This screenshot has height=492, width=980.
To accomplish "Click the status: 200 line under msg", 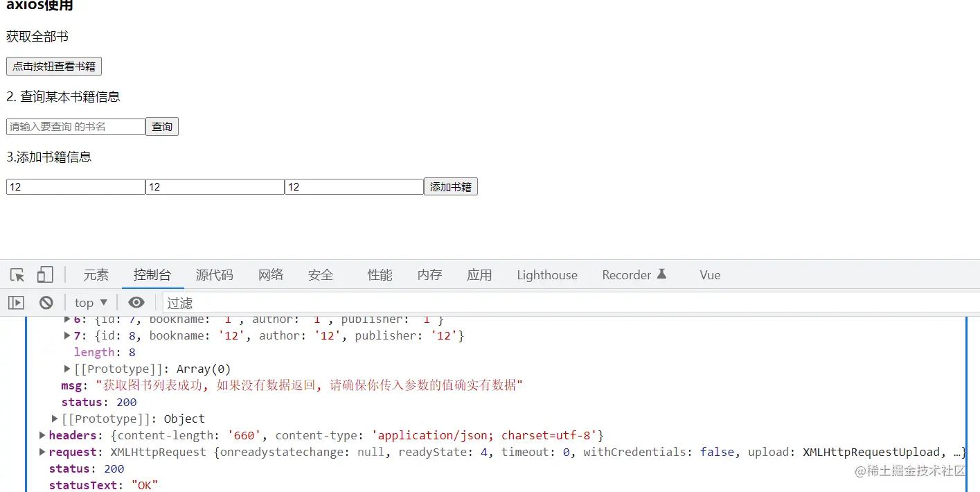I will 99,402.
